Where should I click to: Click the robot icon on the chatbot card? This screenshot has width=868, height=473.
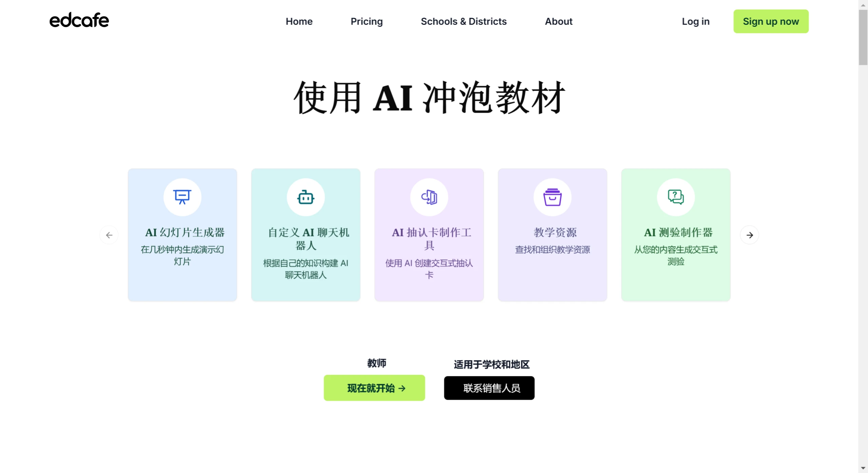pos(305,197)
